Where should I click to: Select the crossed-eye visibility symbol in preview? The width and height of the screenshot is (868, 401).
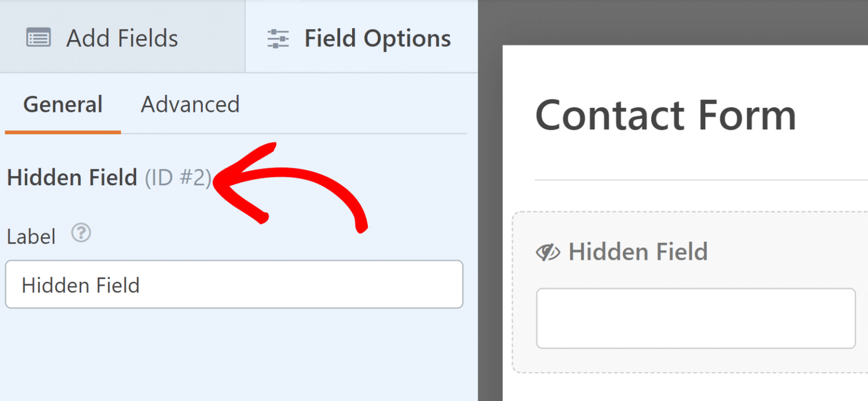click(549, 251)
